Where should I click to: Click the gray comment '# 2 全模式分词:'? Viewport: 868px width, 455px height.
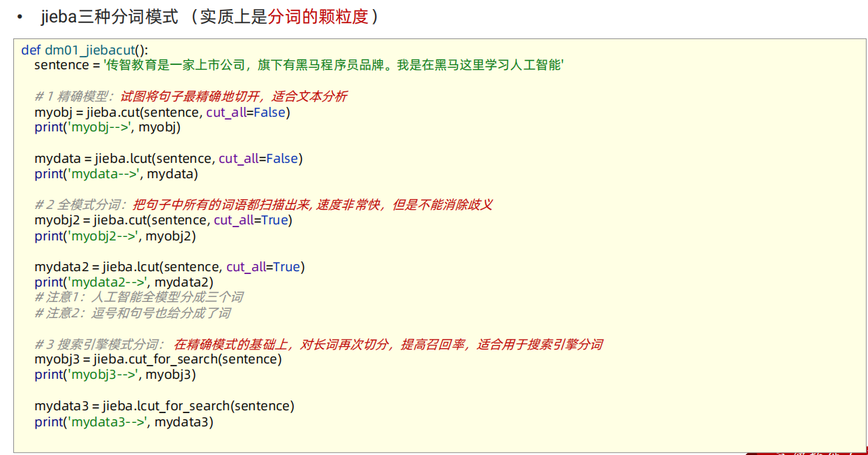point(81,205)
